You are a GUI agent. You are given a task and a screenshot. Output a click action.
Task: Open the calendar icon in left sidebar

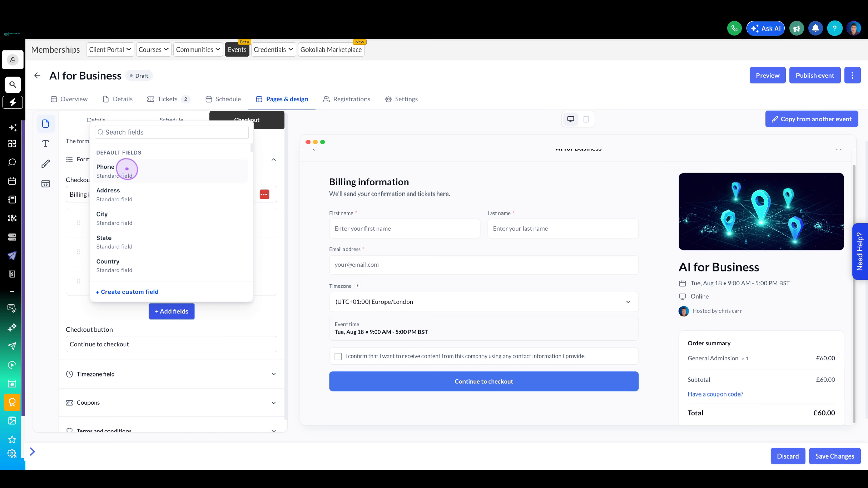pos(12,181)
